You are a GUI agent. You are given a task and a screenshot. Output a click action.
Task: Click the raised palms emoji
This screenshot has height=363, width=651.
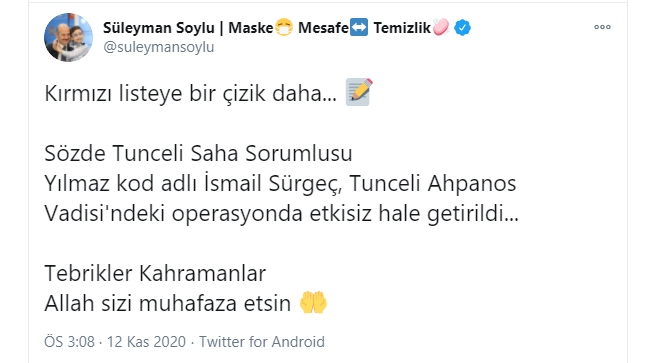tap(313, 302)
